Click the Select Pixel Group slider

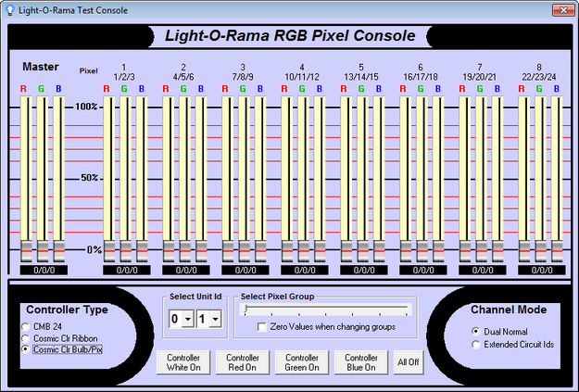[326, 310]
